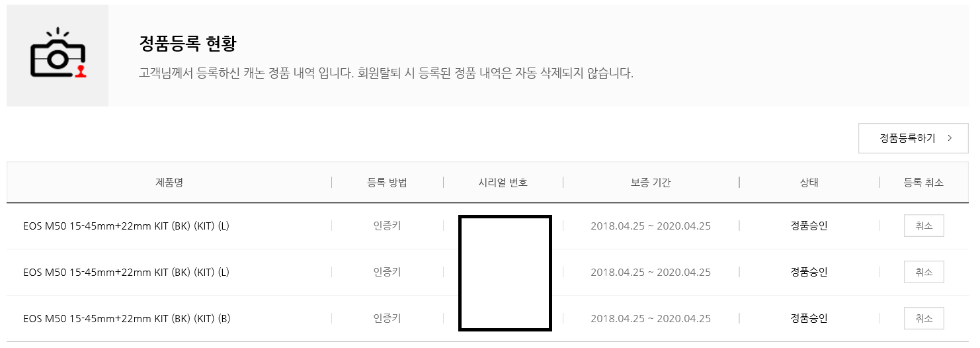
Task: Click the chevron arrow beside 정품등록하기
Action: pos(950,138)
